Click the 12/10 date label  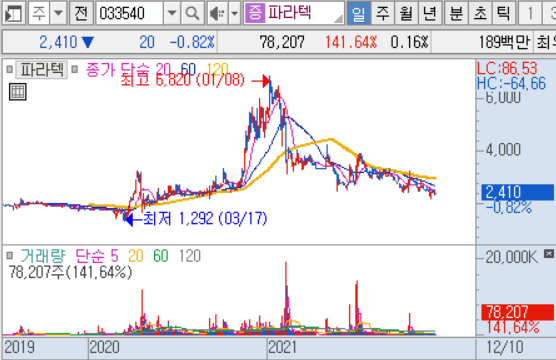(x=505, y=347)
